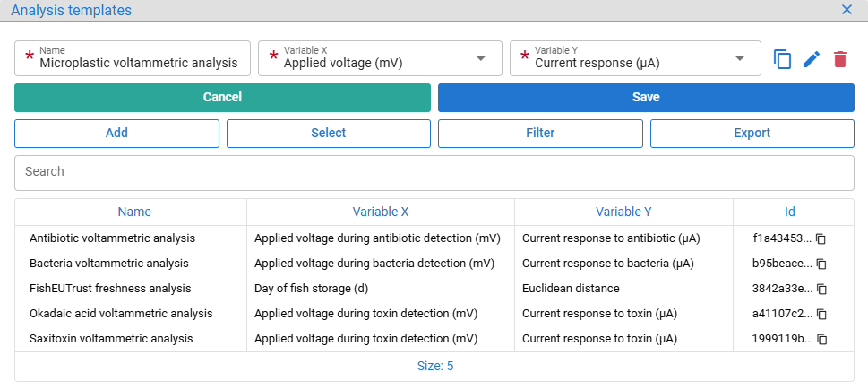Select FishEUTrust freshness analysis row
The height and width of the screenshot is (390, 868).
click(434, 289)
